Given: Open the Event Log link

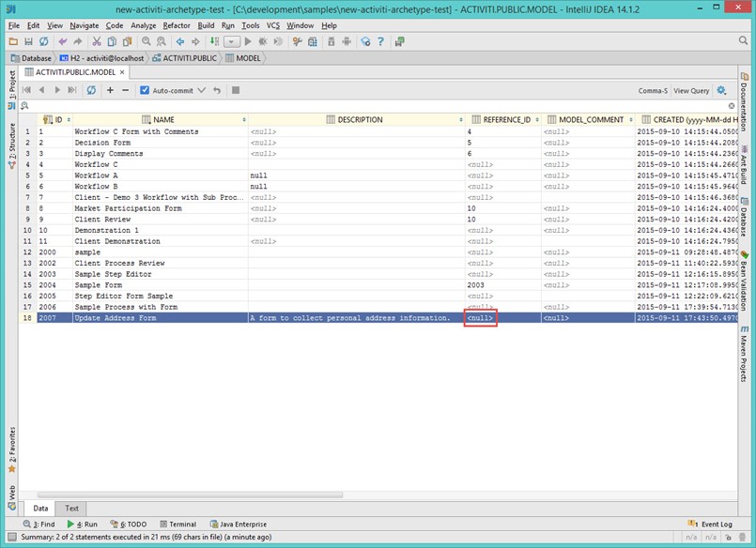Looking at the screenshot, I should pos(719,524).
